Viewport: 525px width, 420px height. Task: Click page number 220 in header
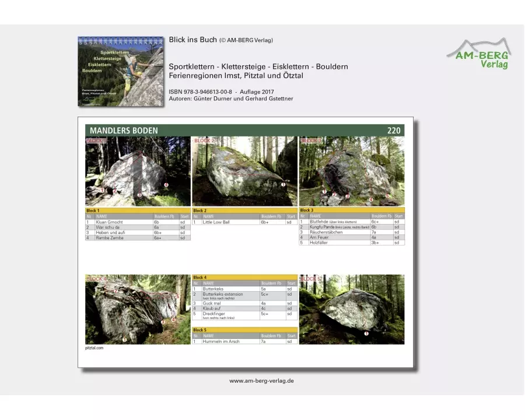point(394,131)
